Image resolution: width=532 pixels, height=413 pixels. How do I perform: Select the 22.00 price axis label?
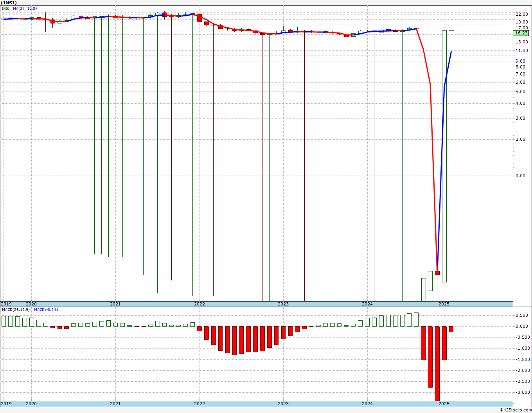(x=521, y=14)
